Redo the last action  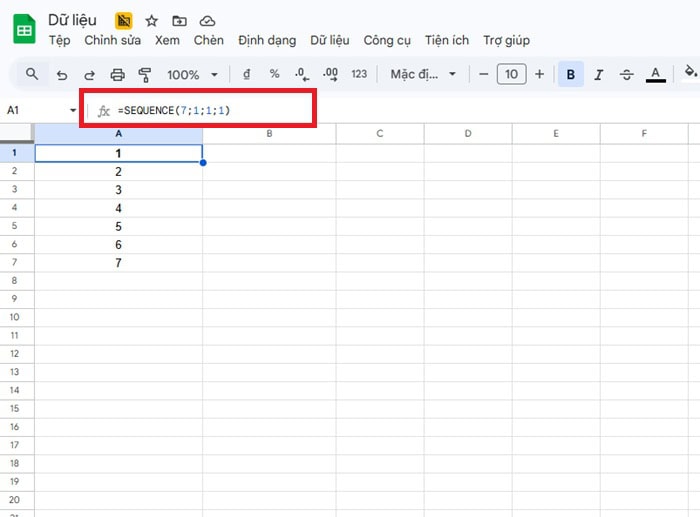(89, 74)
